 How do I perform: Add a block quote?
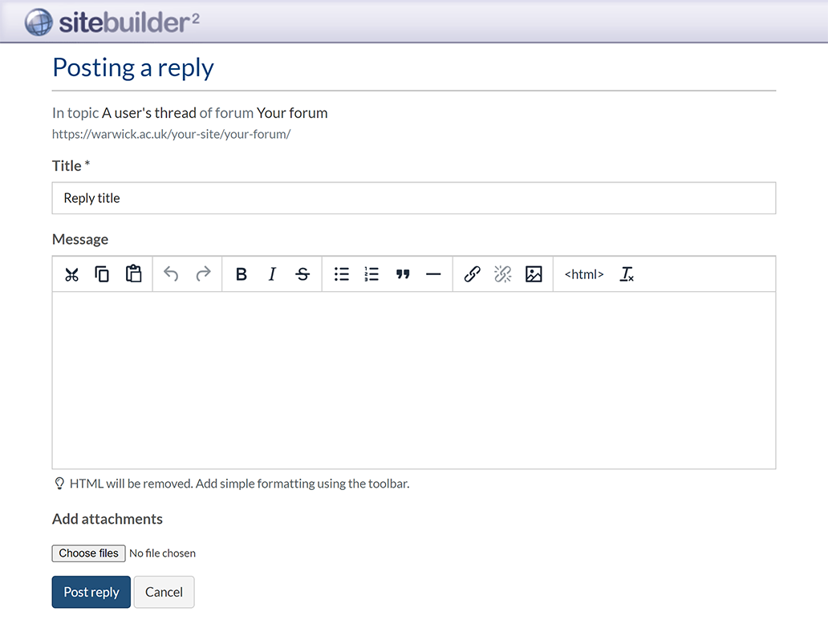pos(403,274)
